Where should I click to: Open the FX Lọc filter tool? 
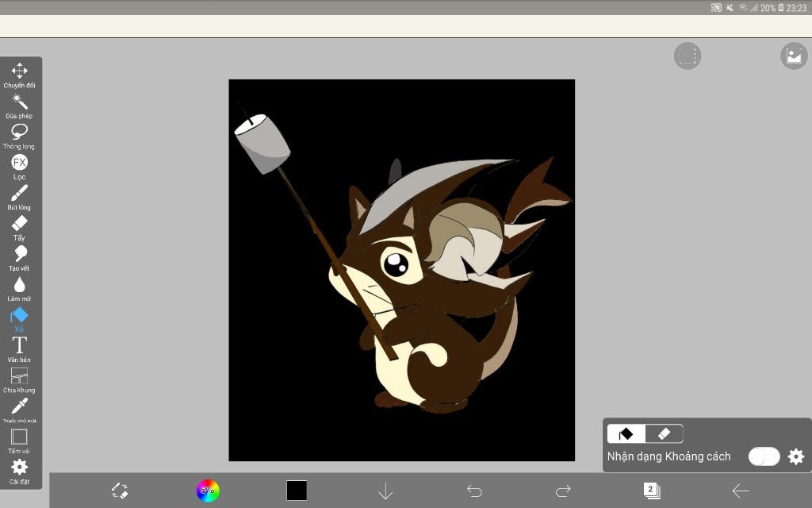coord(19,167)
